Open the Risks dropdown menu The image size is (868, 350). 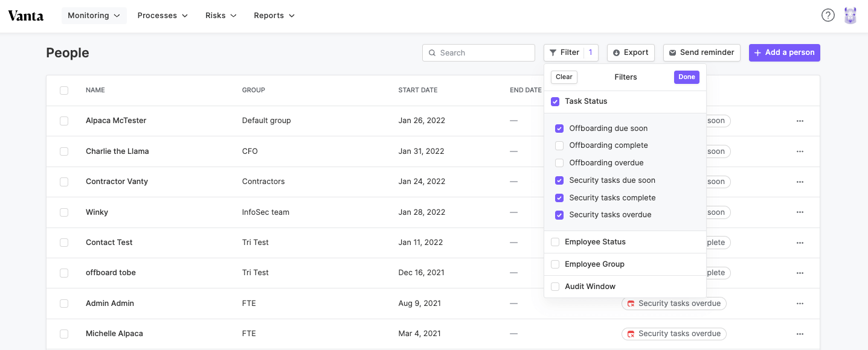pos(220,16)
